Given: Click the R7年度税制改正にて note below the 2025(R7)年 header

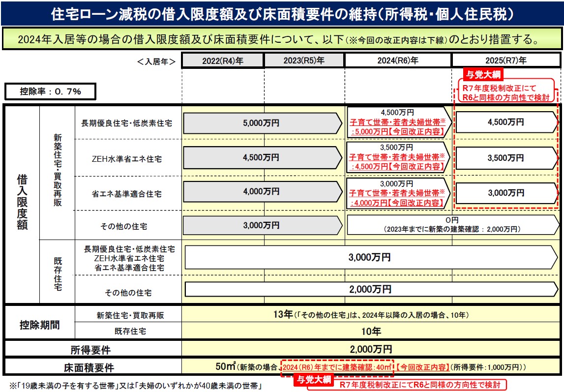Looking at the screenshot, I should (505, 93).
